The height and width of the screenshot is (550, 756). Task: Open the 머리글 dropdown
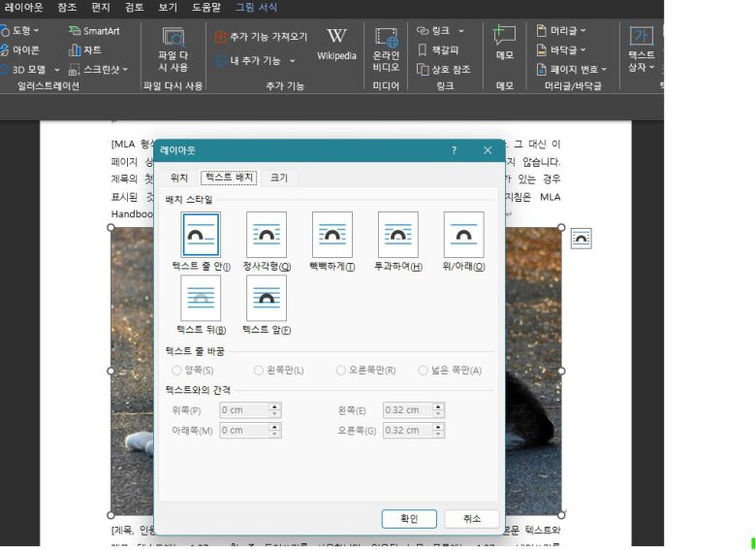tap(561, 30)
